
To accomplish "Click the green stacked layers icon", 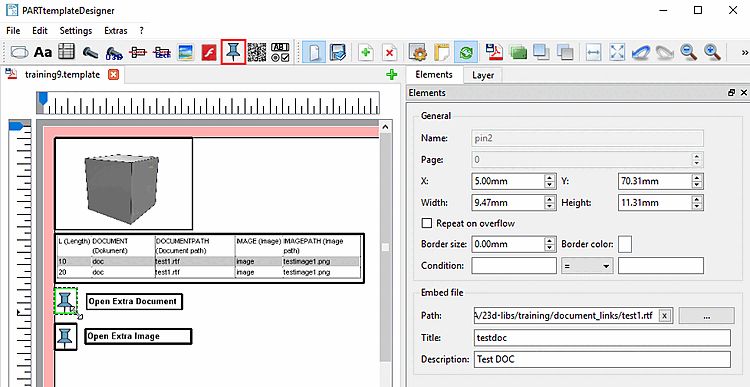I will [x=518, y=52].
